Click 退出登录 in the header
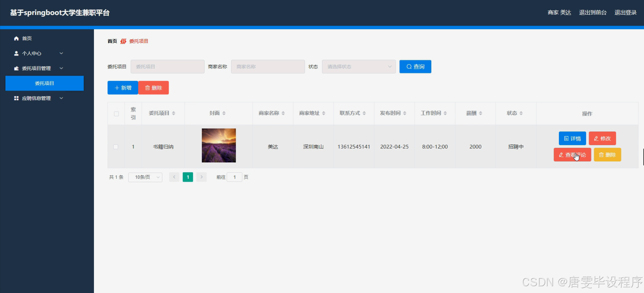Screen dimensions: 644x293 [625, 13]
